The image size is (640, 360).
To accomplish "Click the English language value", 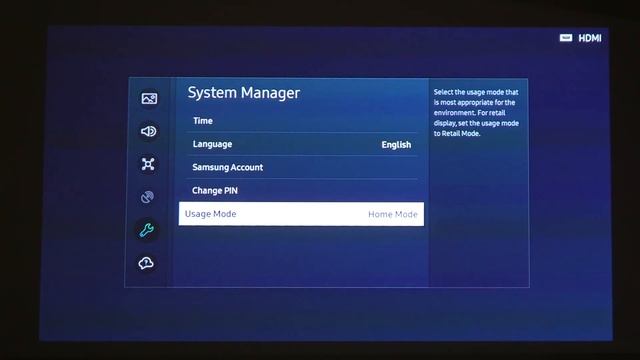I will click(x=396, y=145).
